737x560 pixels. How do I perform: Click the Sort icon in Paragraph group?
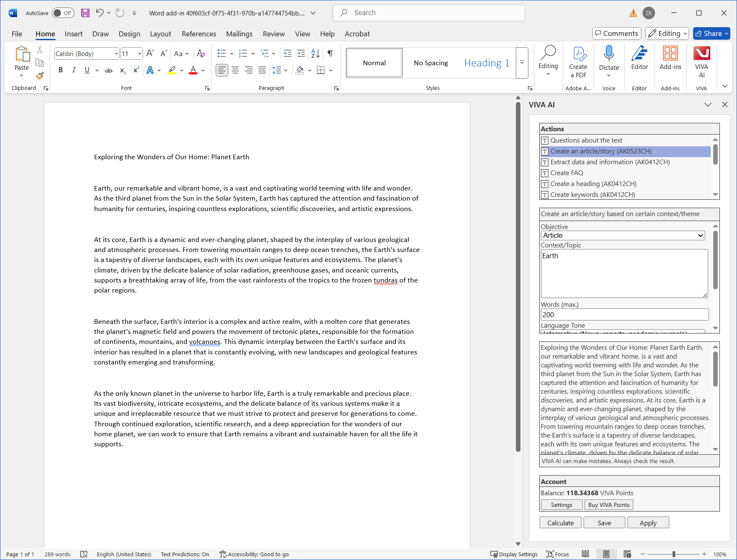[316, 53]
